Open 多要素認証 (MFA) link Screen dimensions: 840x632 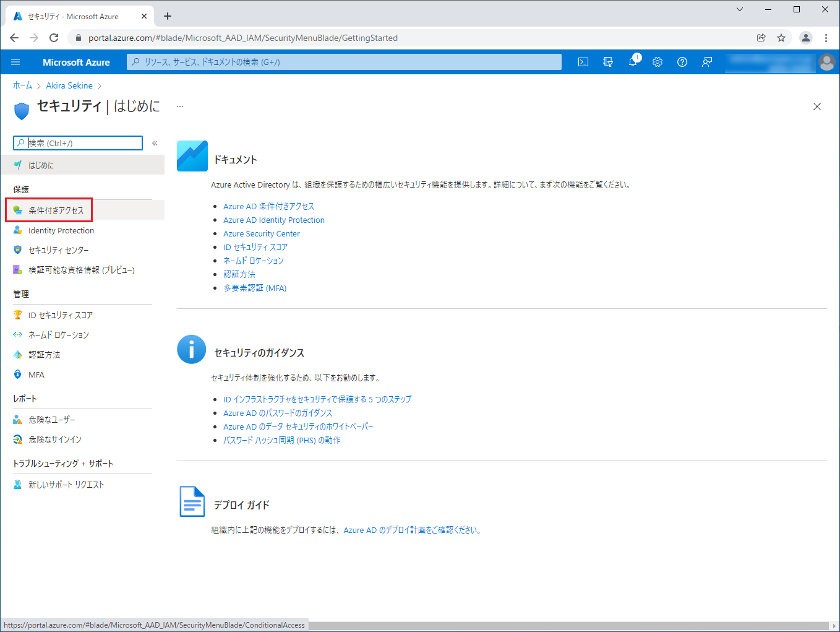[255, 288]
